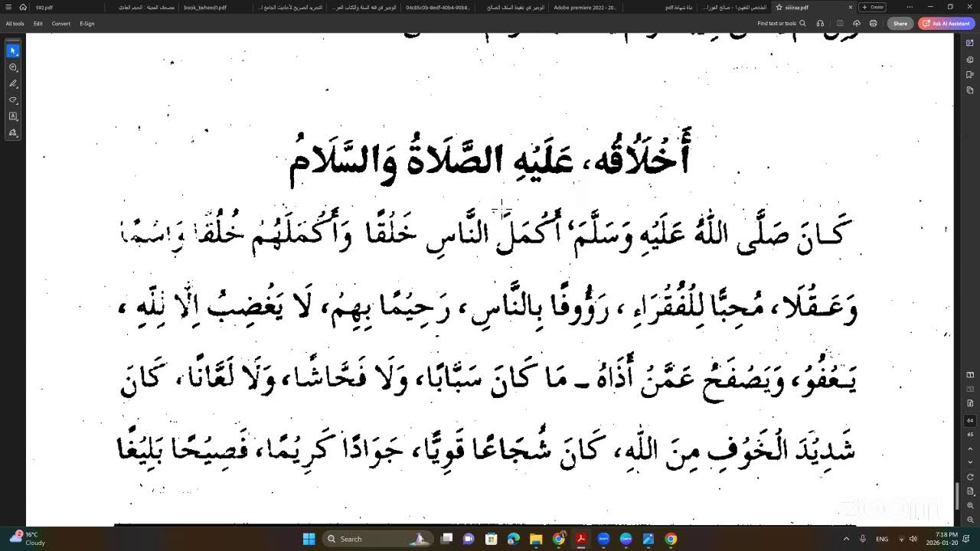Open the page thumbnails icon in right rail
Screen dimensions: 980x551
coord(970,90)
